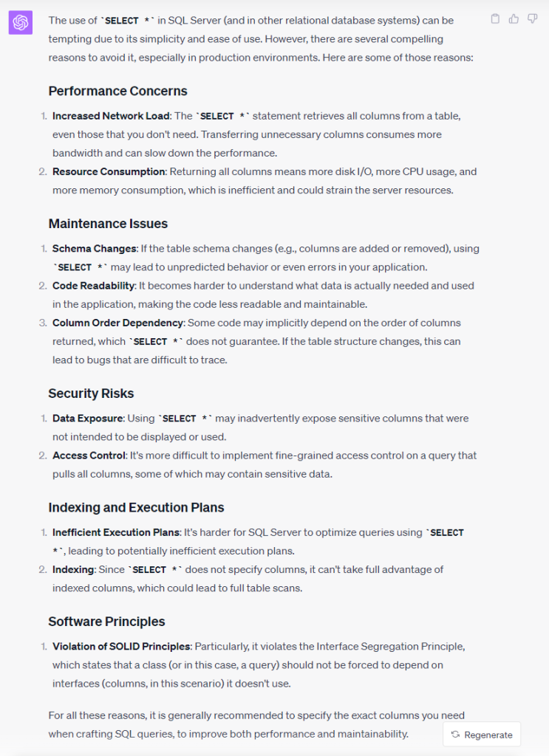
Task: Click the bold Increased Network Load term
Action: [x=111, y=116]
